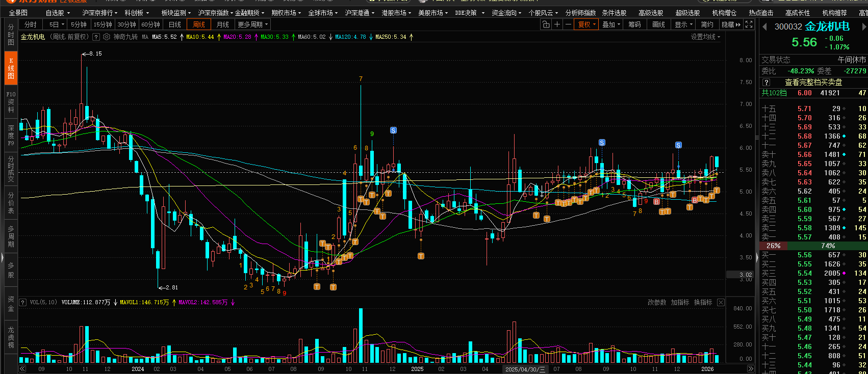The image size is (868, 374).
Task: Open fullscreen chart view icon
Action: [x=749, y=24]
